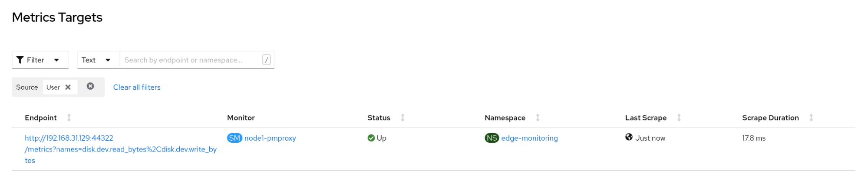
Task: Open the node1-pmproxy monitor link
Action: pyautogui.click(x=270, y=138)
